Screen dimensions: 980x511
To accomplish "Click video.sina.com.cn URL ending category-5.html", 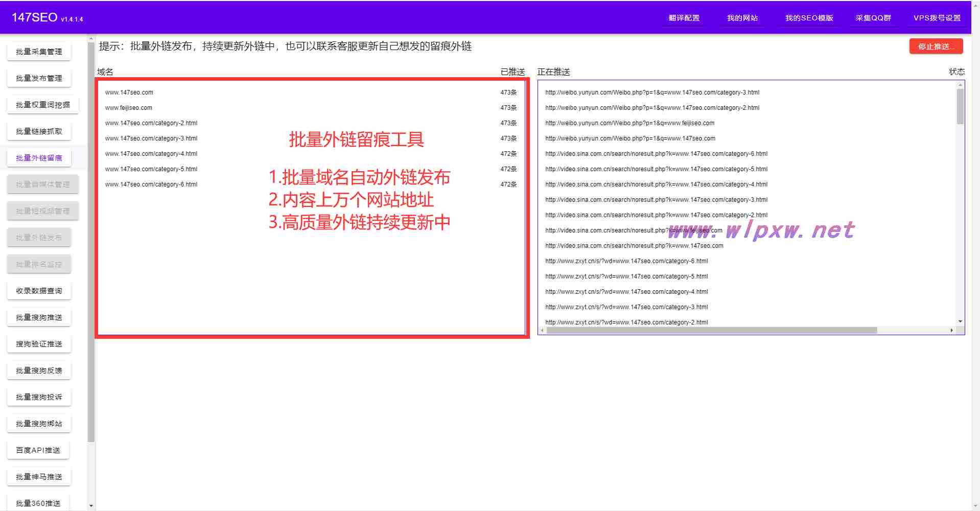I will [x=656, y=169].
